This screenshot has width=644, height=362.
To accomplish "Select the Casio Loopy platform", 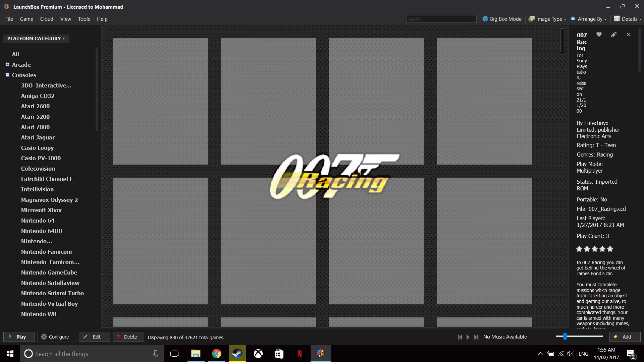I will tap(37, 148).
